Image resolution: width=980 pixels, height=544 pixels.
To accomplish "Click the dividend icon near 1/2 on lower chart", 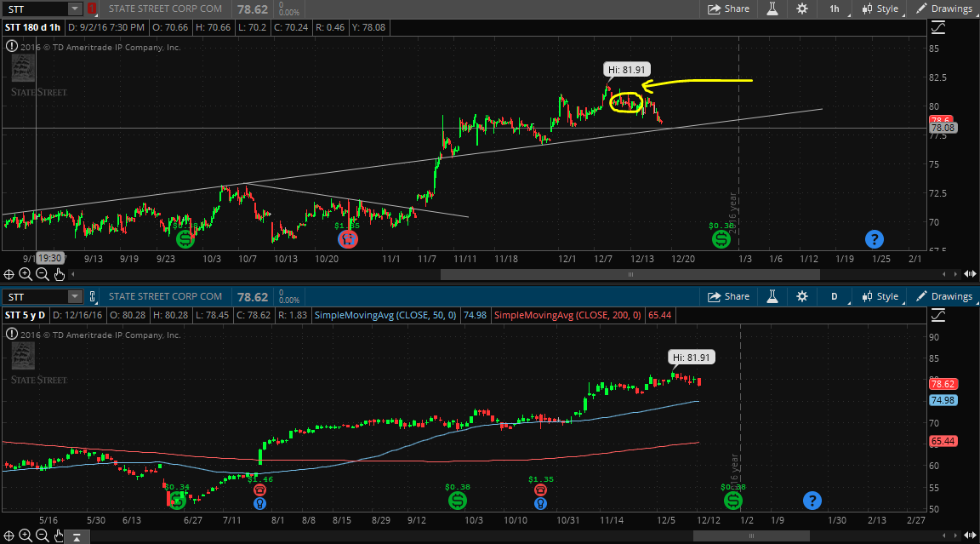I will tap(733, 501).
